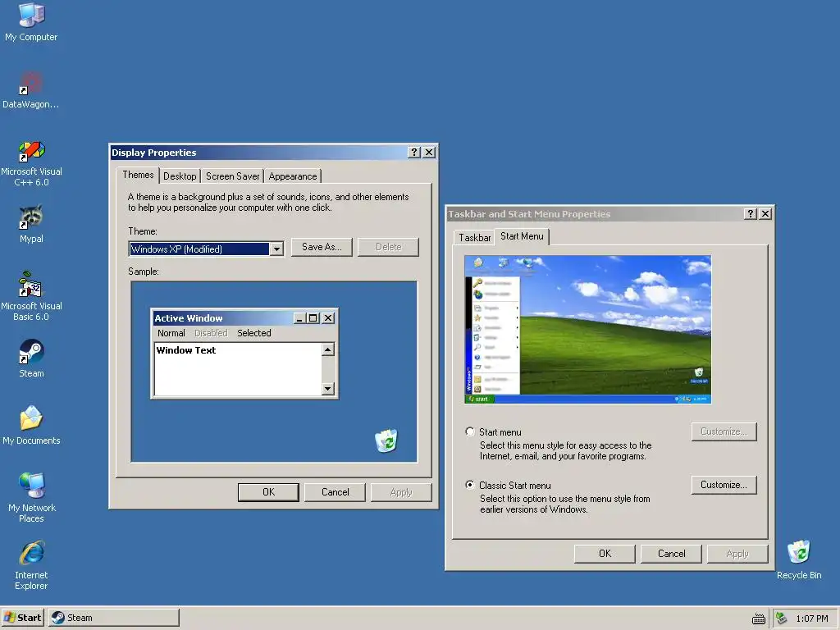Select the Start Menu tab
The height and width of the screenshot is (630, 840).
[522, 236]
